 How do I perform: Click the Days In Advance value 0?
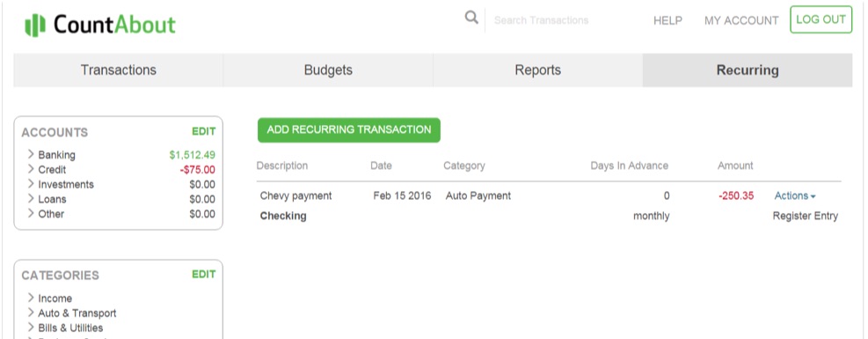click(x=667, y=196)
